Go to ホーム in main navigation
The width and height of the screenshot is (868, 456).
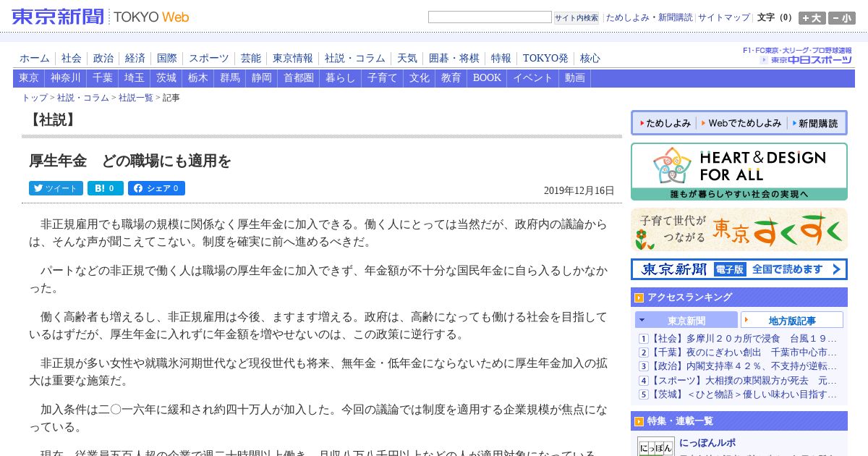coord(35,58)
